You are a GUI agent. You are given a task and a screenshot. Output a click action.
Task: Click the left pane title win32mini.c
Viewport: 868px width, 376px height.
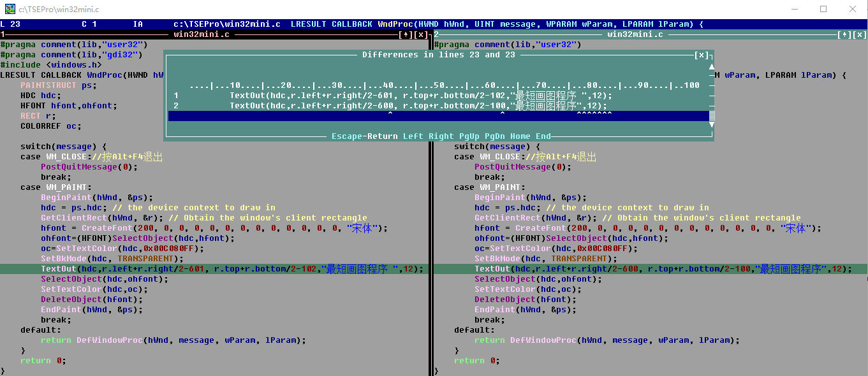pyautogui.click(x=202, y=34)
